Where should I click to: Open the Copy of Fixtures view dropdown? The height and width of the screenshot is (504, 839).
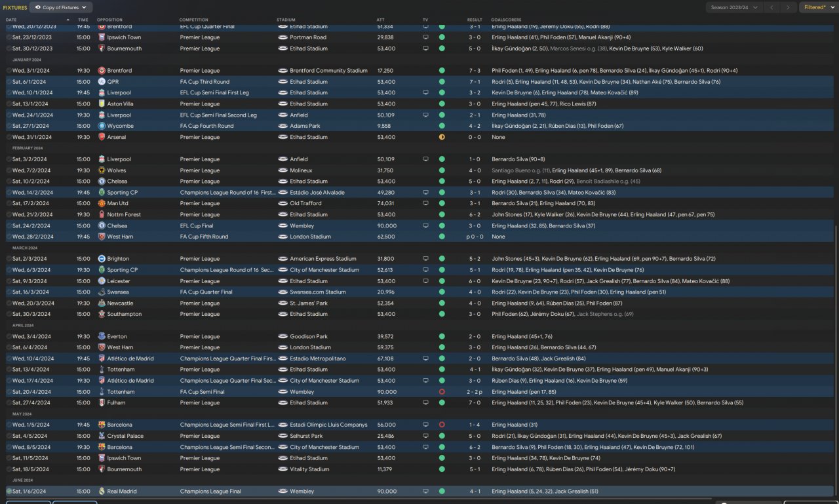pos(61,7)
